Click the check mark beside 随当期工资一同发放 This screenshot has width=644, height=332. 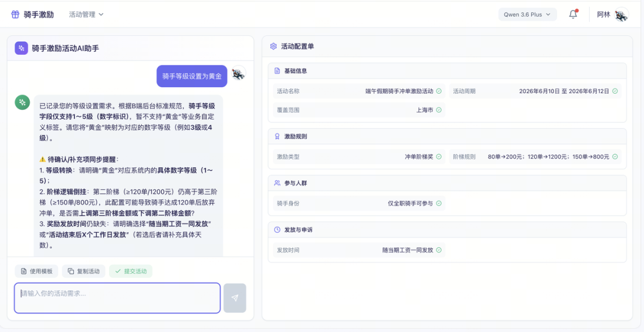[439, 250]
